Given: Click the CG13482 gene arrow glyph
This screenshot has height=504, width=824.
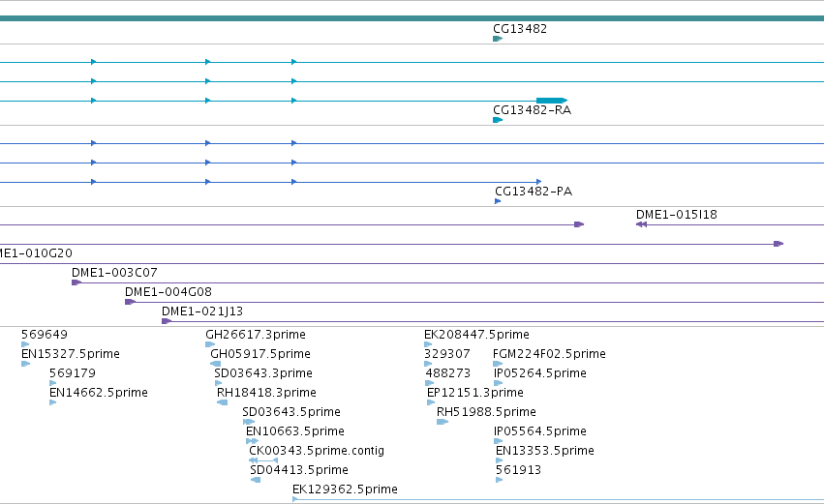Looking at the screenshot, I should (498, 39).
